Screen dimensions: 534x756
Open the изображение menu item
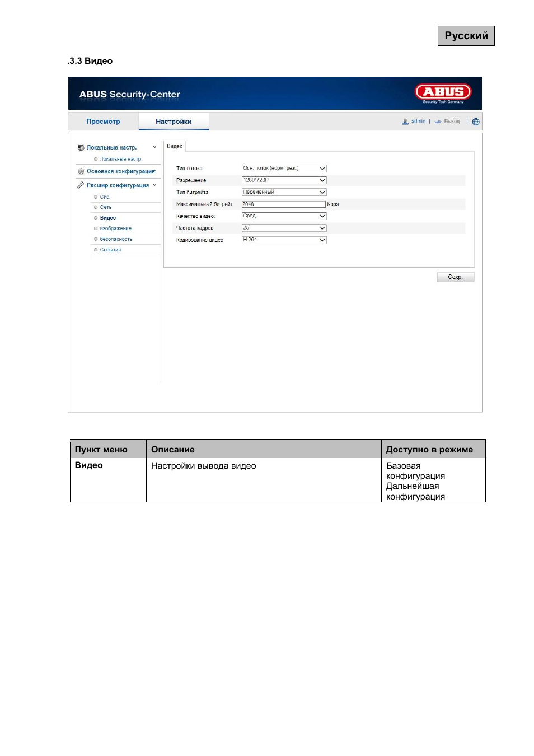coord(116,228)
